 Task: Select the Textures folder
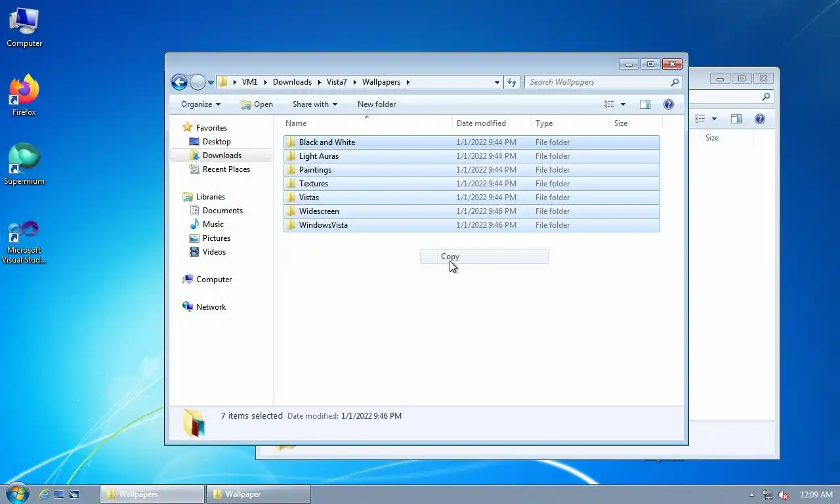click(471, 184)
